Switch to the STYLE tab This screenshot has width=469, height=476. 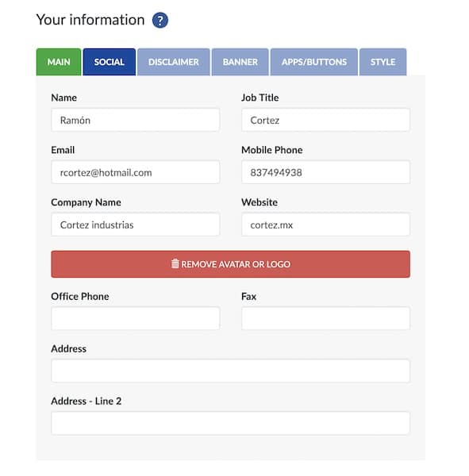point(383,62)
